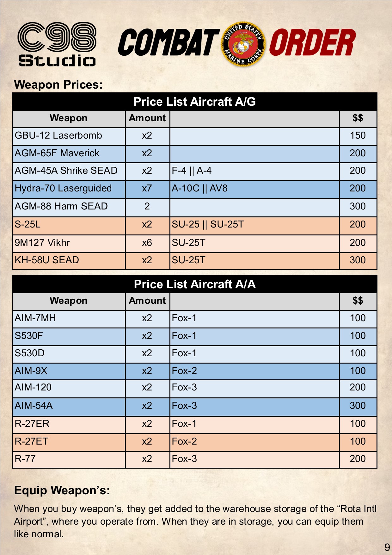Click the black COMBAT title word

(168, 43)
